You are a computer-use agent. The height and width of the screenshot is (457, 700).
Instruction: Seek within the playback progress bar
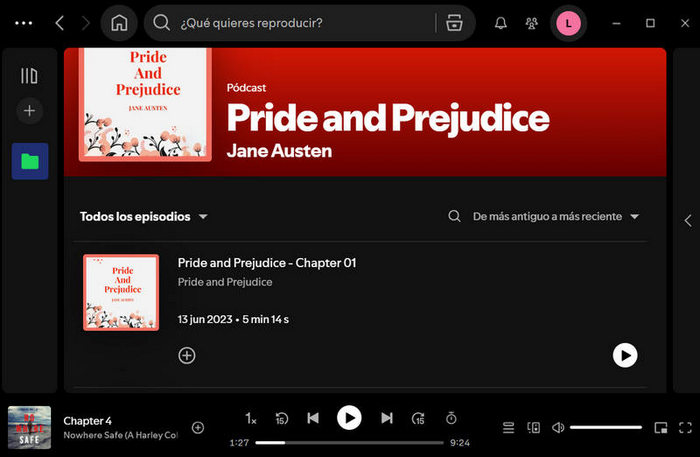click(350, 443)
